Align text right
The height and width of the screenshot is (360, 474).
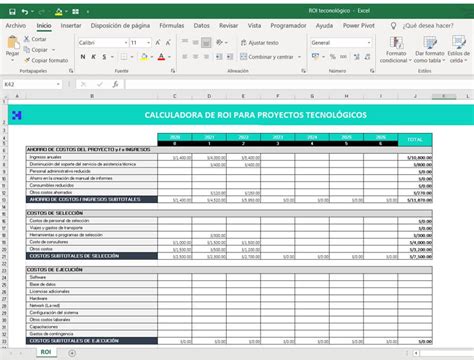tap(206, 57)
